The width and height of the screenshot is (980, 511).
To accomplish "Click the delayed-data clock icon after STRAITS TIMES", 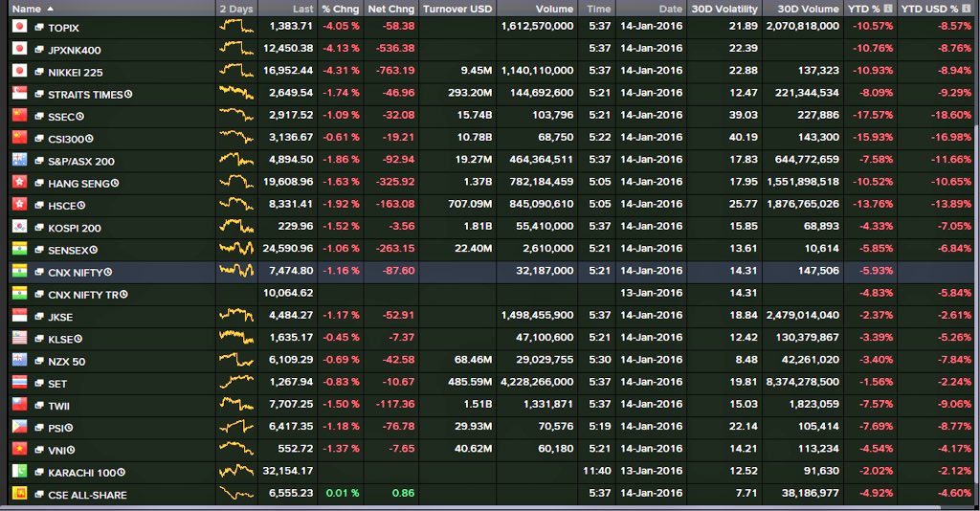I will point(128,95).
